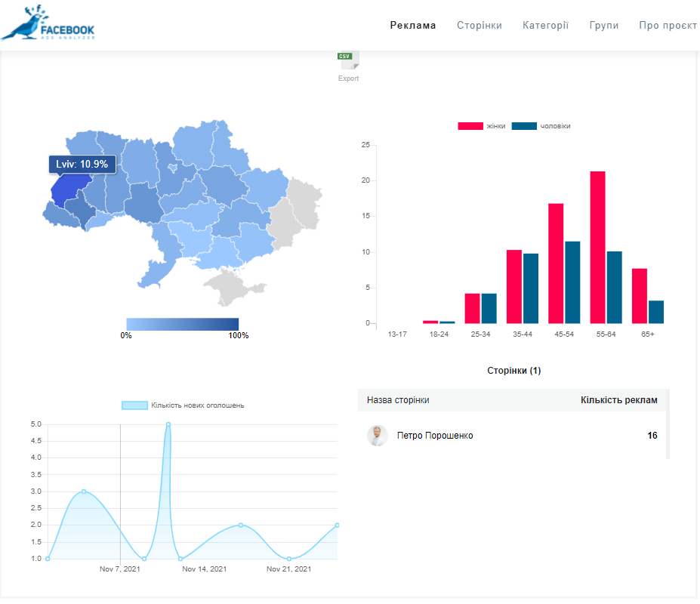Viewport: 700px width, 604px height.
Task: Click the men's 45-54 bar
Action: pos(572,282)
